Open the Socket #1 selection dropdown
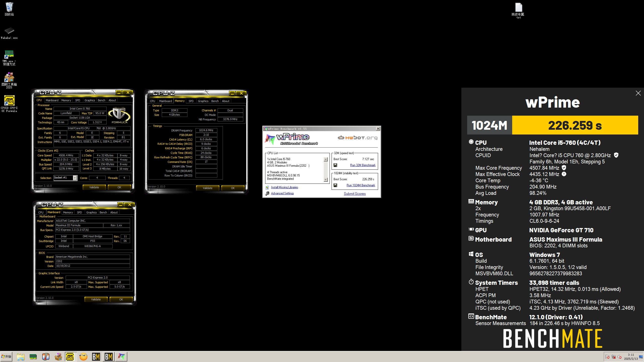644x362 pixels. 75,178
